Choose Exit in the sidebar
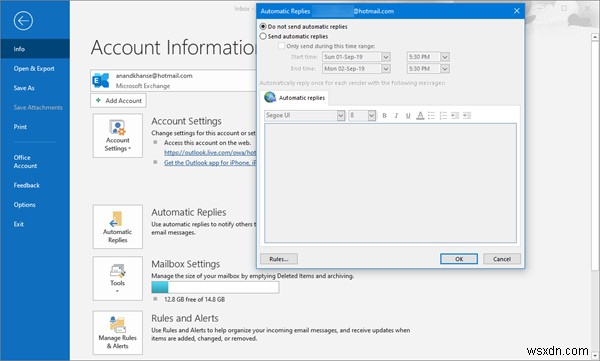Image resolution: width=600 pixels, height=361 pixels. [x=19, y=224]
